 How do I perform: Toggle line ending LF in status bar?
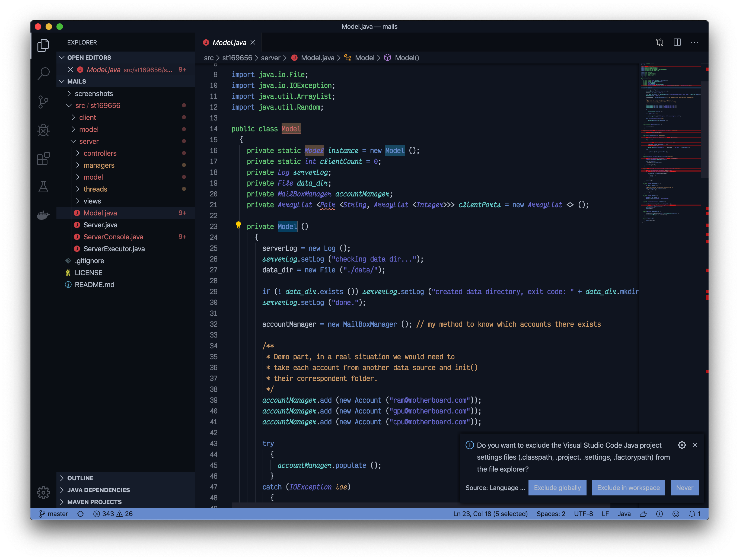(605, 514)
